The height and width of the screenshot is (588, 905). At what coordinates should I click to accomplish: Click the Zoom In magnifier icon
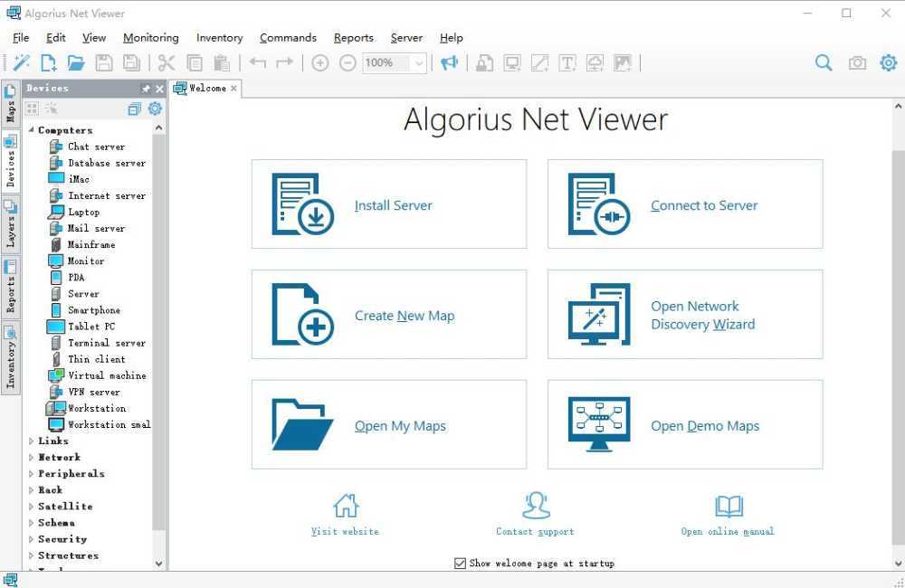[x=320, y=63]
